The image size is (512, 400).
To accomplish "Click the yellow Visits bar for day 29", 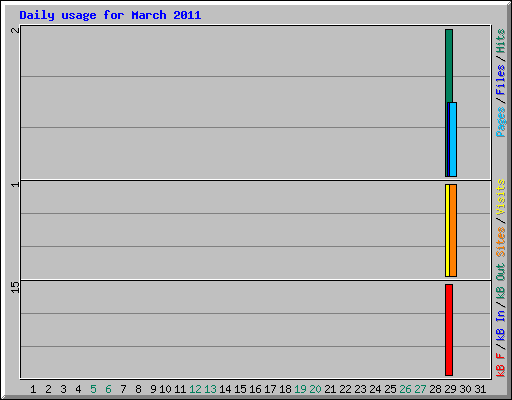I will point(447,230).
